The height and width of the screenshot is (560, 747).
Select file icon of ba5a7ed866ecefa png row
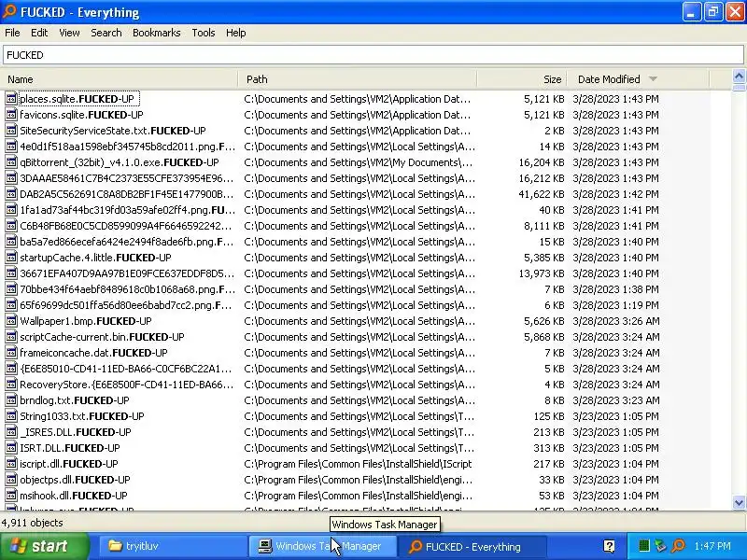[11, 242]
